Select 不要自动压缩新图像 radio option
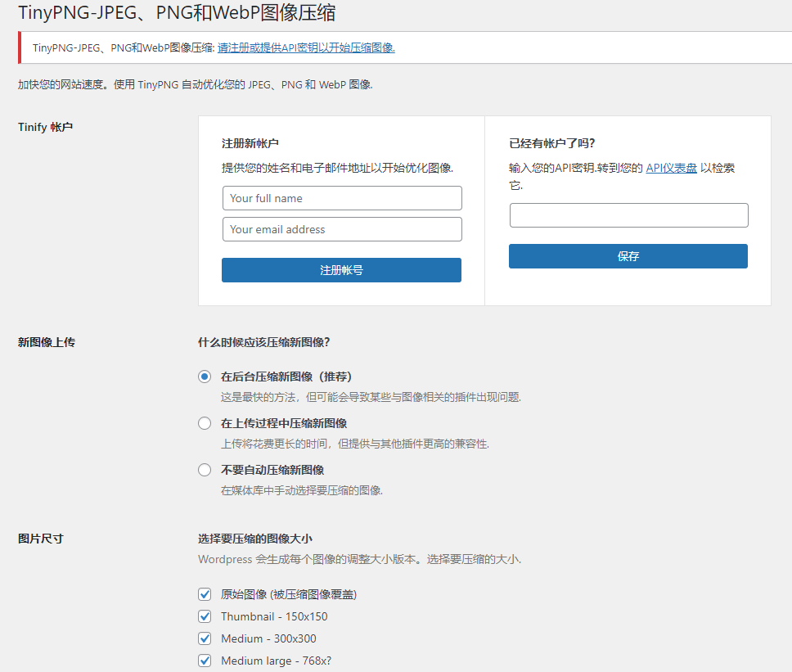The image size is (792, 672). 205,470
